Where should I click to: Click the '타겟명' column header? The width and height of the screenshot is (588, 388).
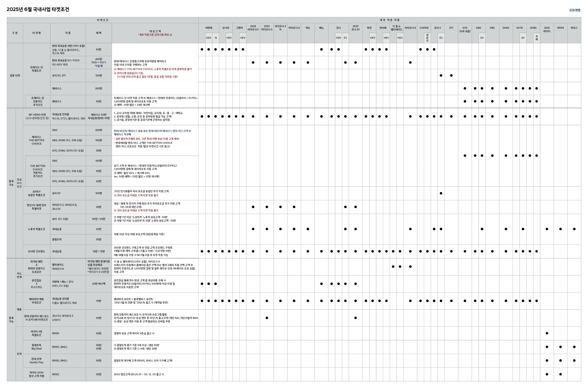(37, 33)
